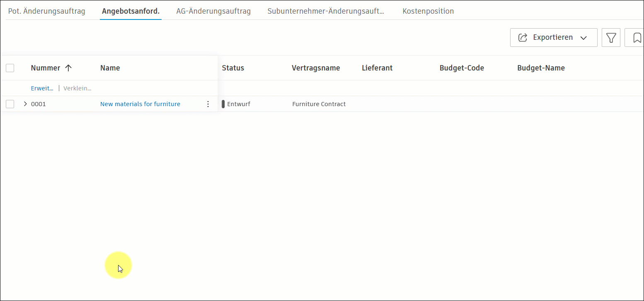The image size is (644, 301).
Task: Select the Pot. Änderungsauftrag tab
Action: point(46,11)
